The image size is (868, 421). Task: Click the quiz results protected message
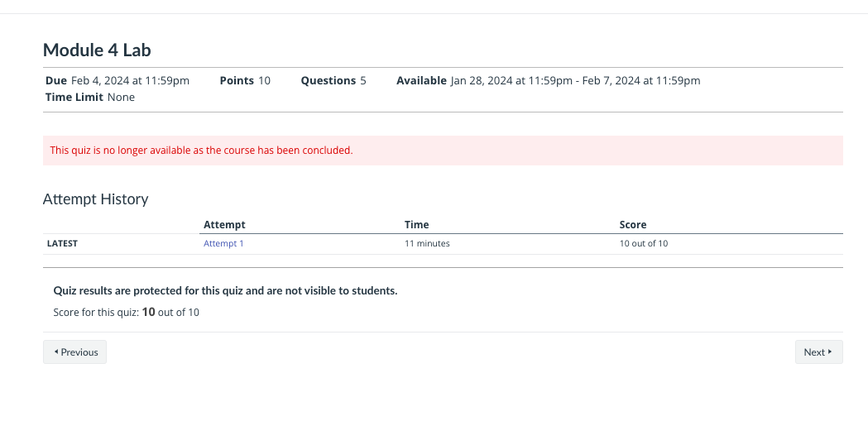tap(225, 291)
